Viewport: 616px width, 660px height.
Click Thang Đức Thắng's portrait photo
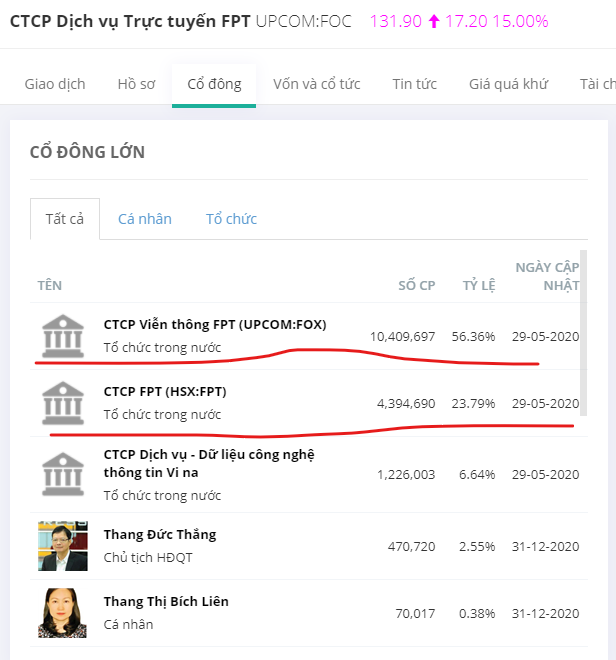(x=62, y=545)
